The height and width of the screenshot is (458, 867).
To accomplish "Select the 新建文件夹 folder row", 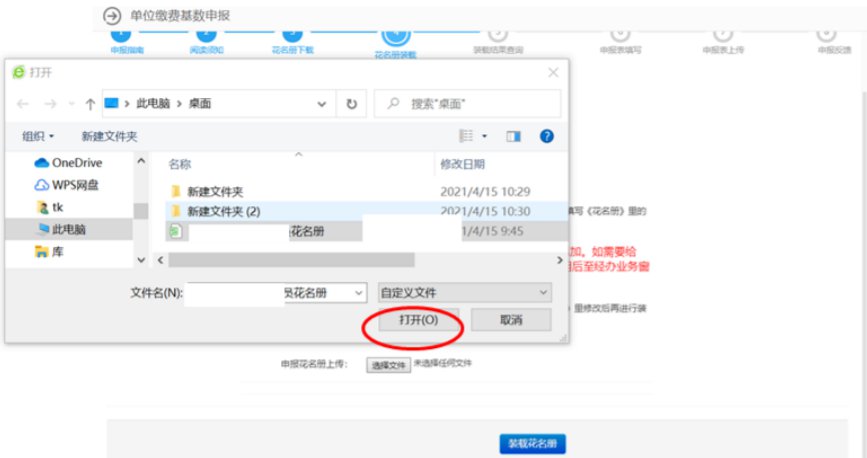I will pos(367,191).
